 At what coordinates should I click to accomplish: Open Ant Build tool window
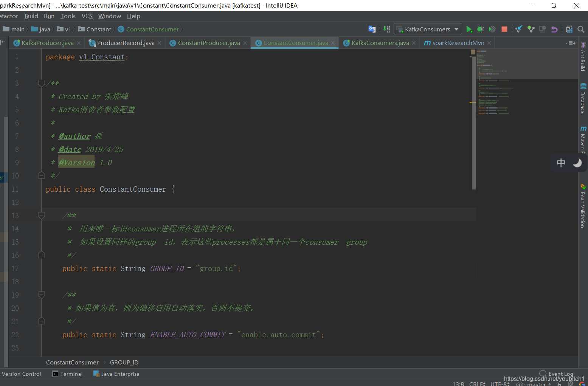pyautogui.click(x=583, y=57)
